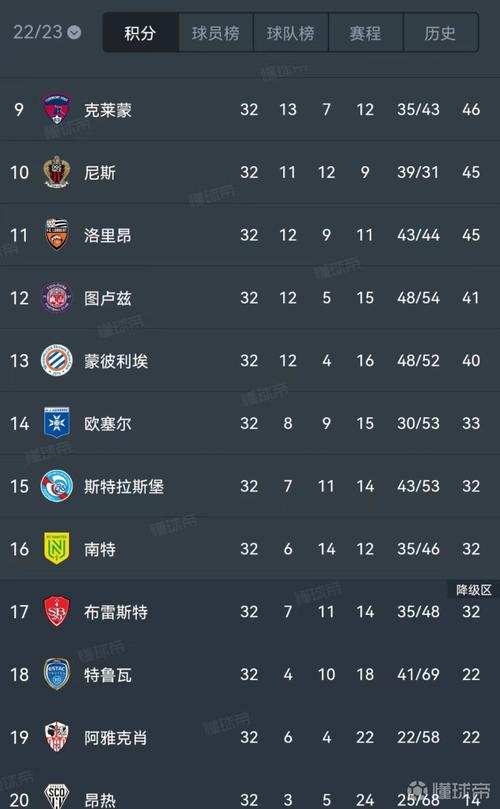Tap the 洛里昂 club crest icon
This screenshot has width=500, height=809.
[x=57, y=235]
